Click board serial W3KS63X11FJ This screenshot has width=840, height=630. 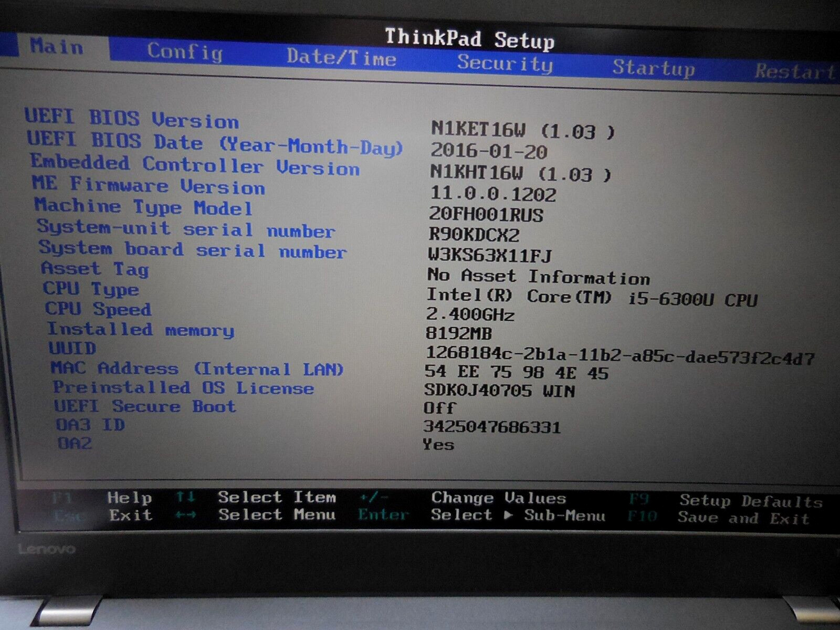490,256
